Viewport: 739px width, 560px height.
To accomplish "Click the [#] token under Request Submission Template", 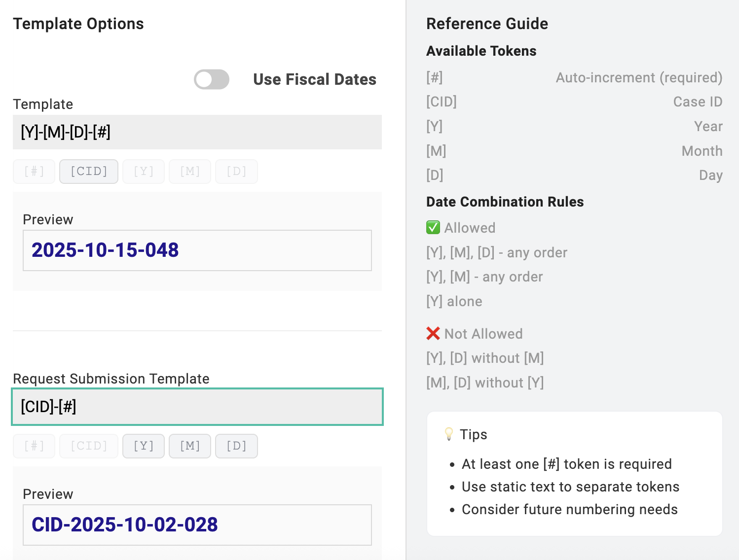I will coord(34,446).
